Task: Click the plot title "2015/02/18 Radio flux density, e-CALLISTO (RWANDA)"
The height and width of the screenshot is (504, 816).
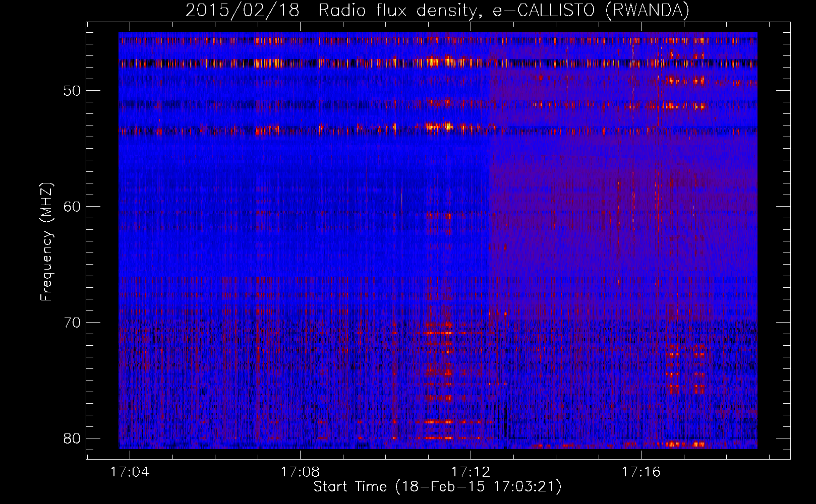Action: pos(437,11)
